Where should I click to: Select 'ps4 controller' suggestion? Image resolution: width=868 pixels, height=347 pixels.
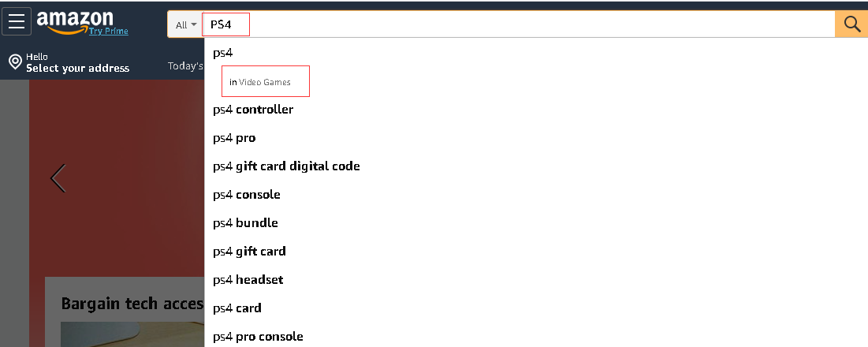[253, 110]
